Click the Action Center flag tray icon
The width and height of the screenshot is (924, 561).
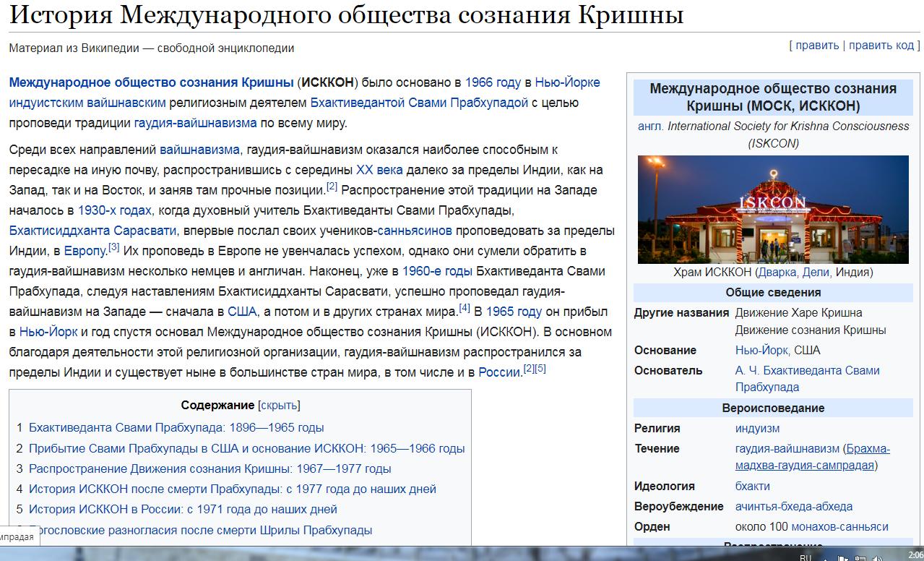click(x=842, y=557)
